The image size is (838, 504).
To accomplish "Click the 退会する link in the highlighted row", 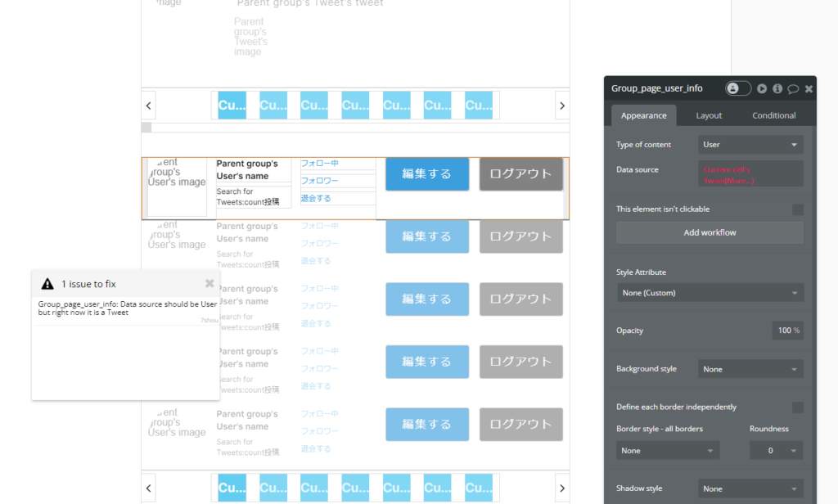I will point(316,198).
